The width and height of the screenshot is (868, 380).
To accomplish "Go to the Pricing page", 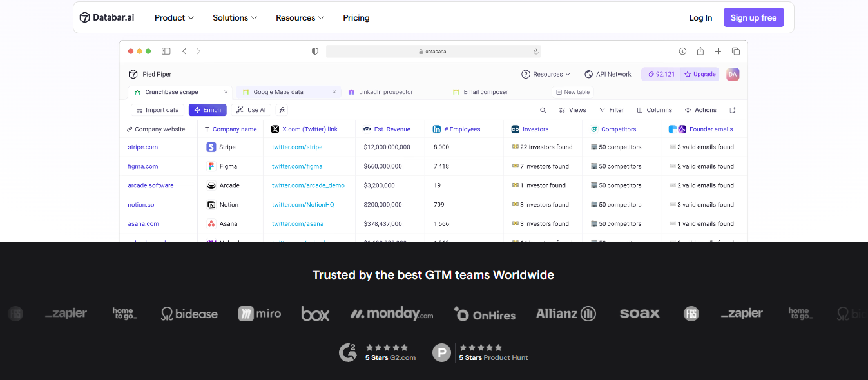I will (356, 17).
